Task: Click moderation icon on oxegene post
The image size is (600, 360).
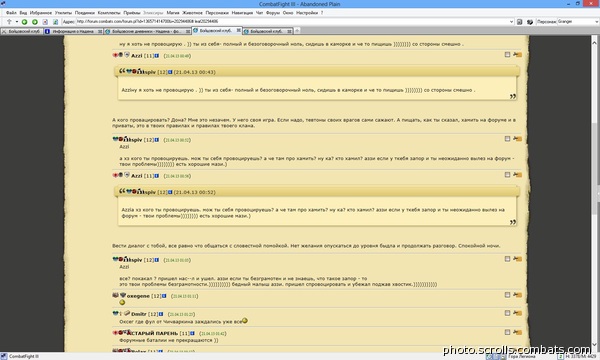Action: click(x=517, y=295)
